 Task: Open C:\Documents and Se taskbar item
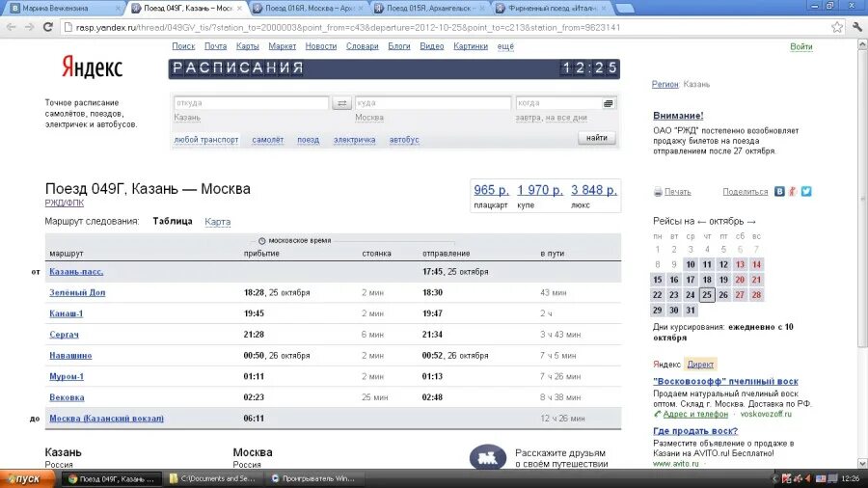click(213, 478)
